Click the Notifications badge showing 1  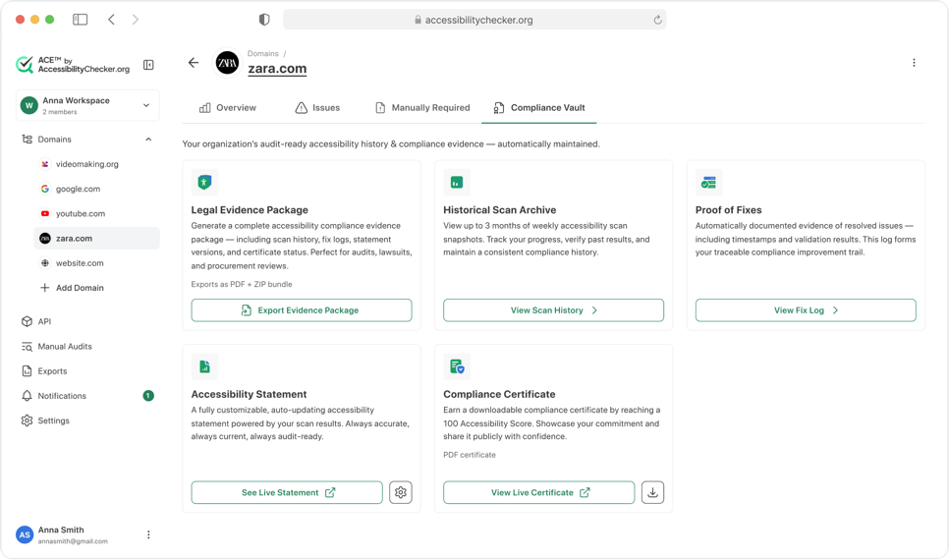(148, 395)
